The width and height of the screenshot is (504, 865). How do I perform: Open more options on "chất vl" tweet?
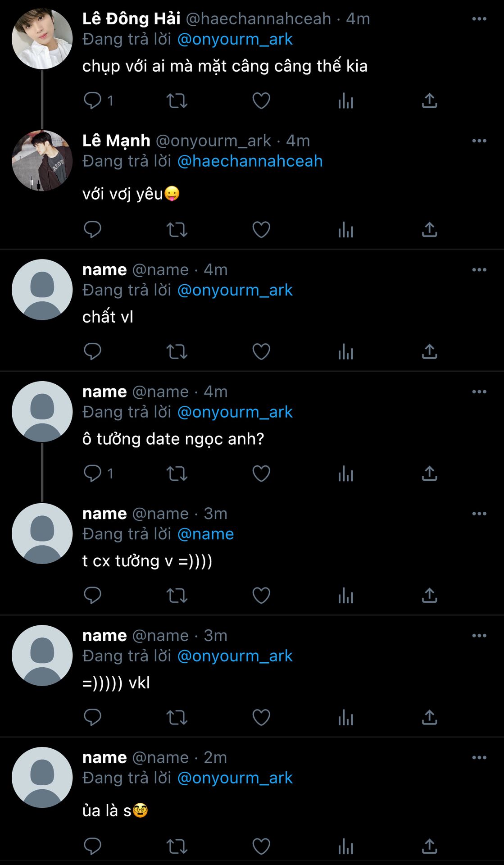pos(479,270)
